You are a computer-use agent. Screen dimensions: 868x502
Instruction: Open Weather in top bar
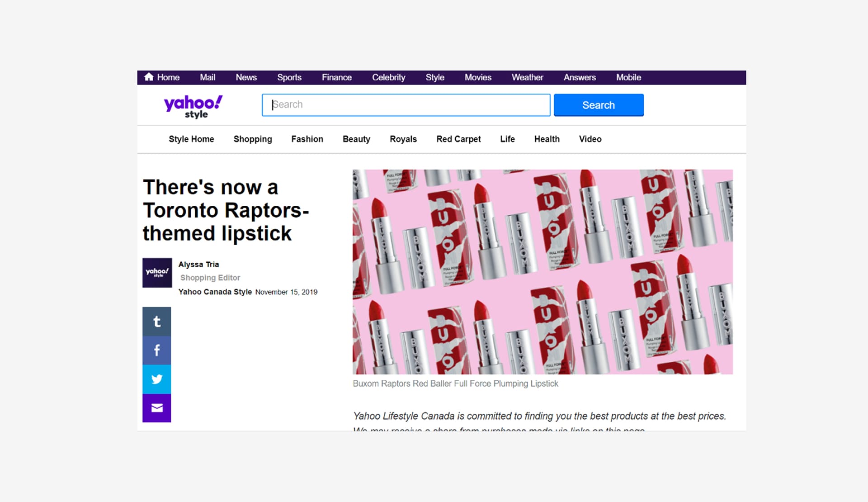(x=528, y=77)
